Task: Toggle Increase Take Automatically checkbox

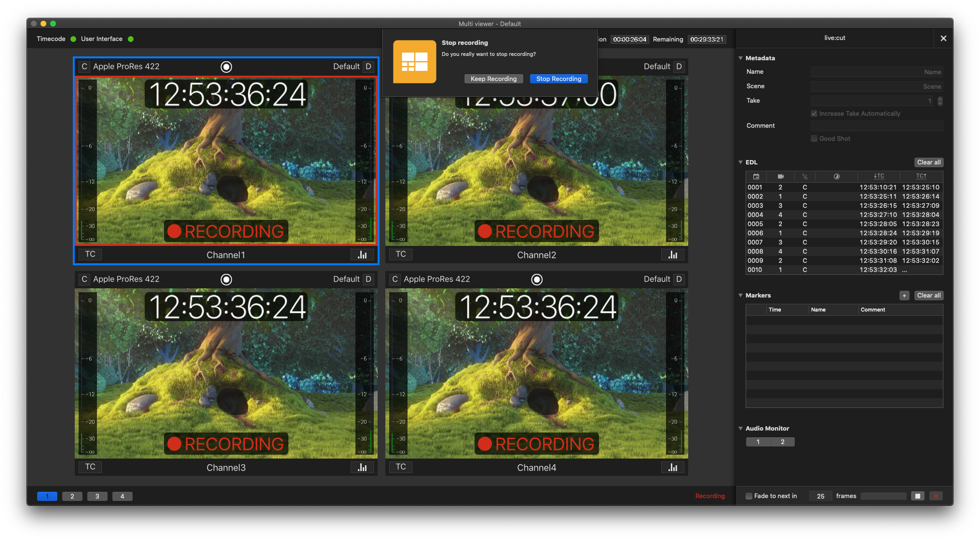Action: (x=814, y=114)
